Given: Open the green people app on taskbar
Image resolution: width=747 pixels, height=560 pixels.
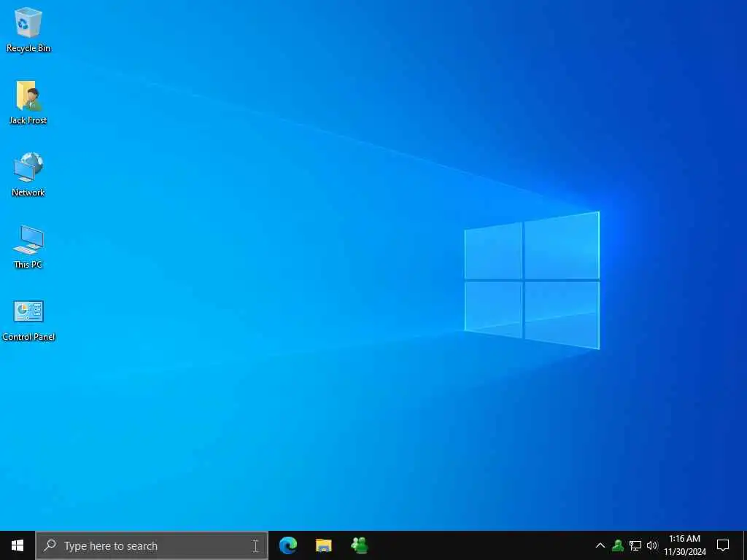Looking at the screenshot, I should point(359,545).
